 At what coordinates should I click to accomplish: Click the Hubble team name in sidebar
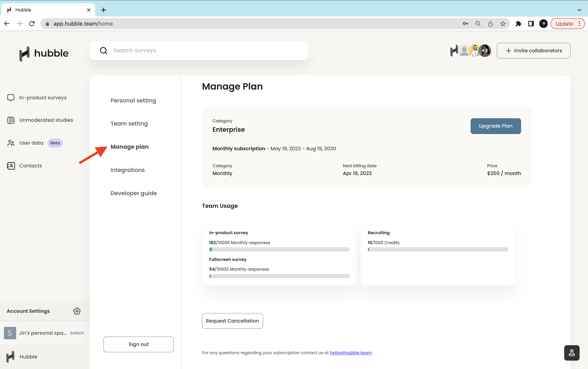point(28,357)
